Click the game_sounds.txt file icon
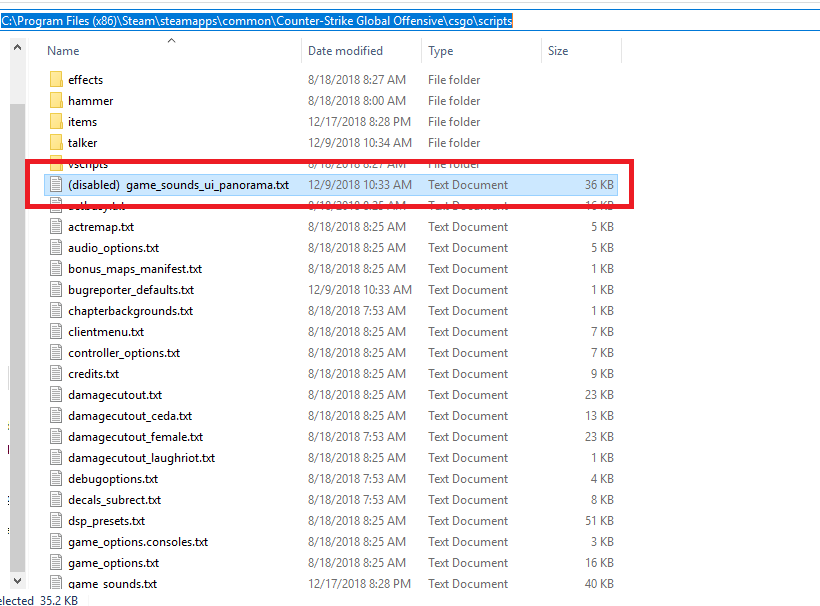This screenshot has height=606, width=820. click(56, 582)
